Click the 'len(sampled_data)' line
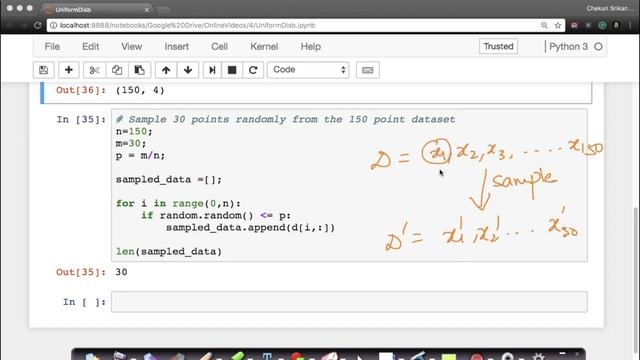Image resolution: width=640 pixels, height=360 pixels. (x=169, y=251)
